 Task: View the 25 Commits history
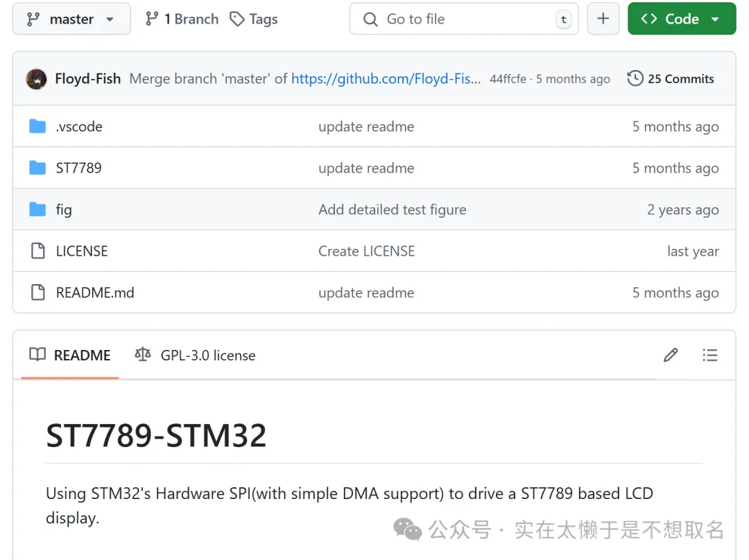(671, 79)
